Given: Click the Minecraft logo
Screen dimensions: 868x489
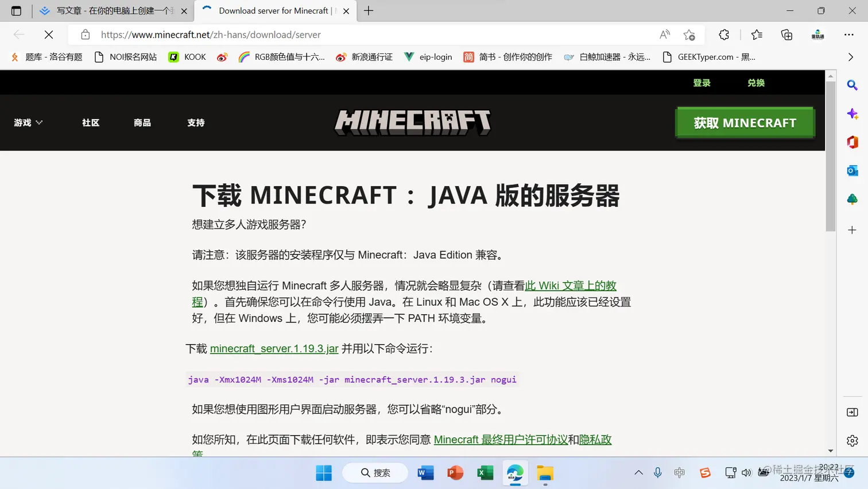Looking at the screenshot, I should (x=413, y=122).
